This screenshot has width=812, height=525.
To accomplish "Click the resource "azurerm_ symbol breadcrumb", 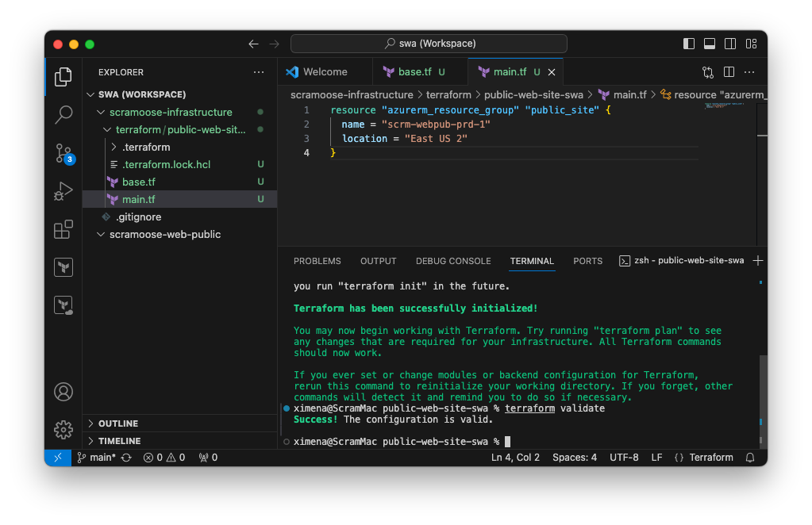I will pyautogui.click(x=713, y=95).
